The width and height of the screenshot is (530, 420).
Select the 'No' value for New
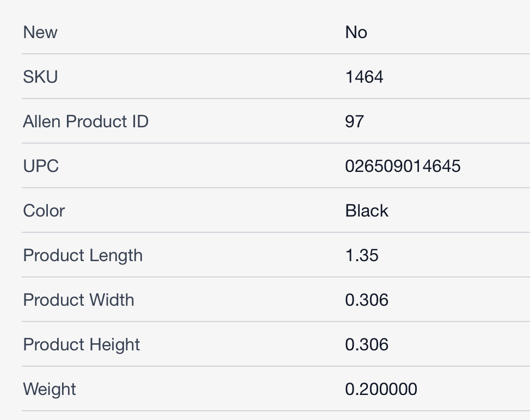point(356,32)
